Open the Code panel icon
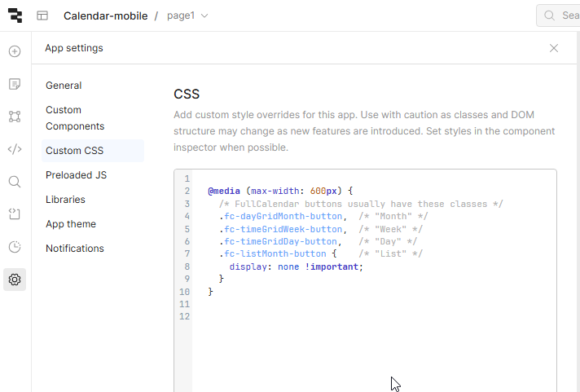 15,149
